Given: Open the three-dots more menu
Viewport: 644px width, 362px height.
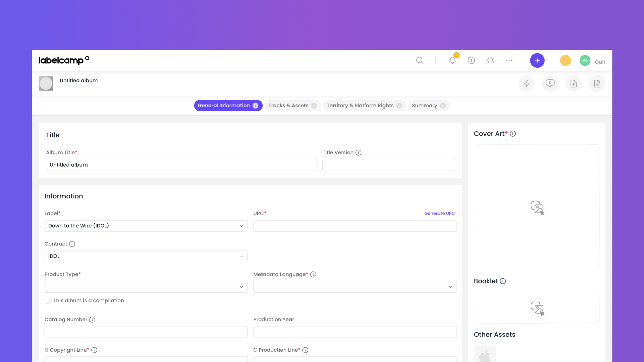Looking at the screenshot, I should coord(509,60).
